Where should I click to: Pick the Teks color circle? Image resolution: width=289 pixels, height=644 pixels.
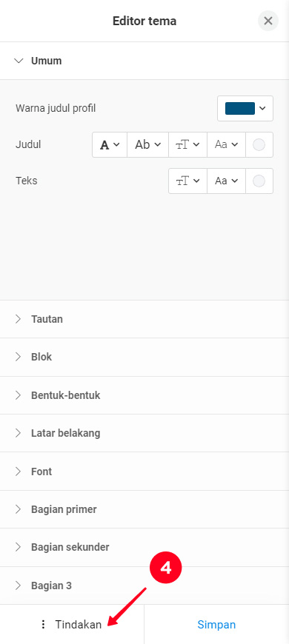pos(259,181)
